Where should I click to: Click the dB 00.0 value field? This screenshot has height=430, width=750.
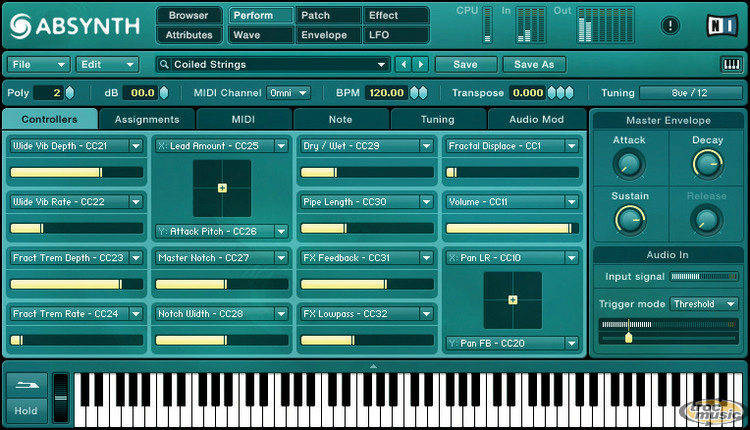point(142,93)
